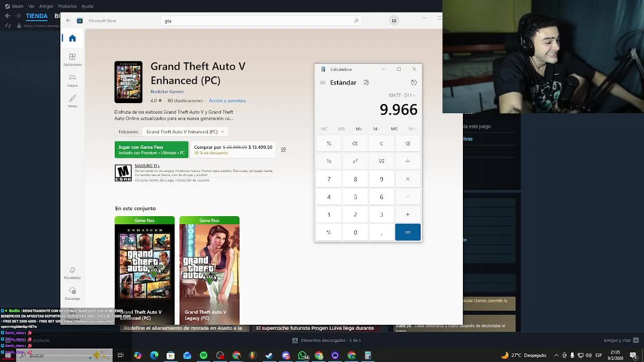This screenshot has height=362, width=644.
Task: Click the Steam back navigation arrow
Action: [8, 16]
